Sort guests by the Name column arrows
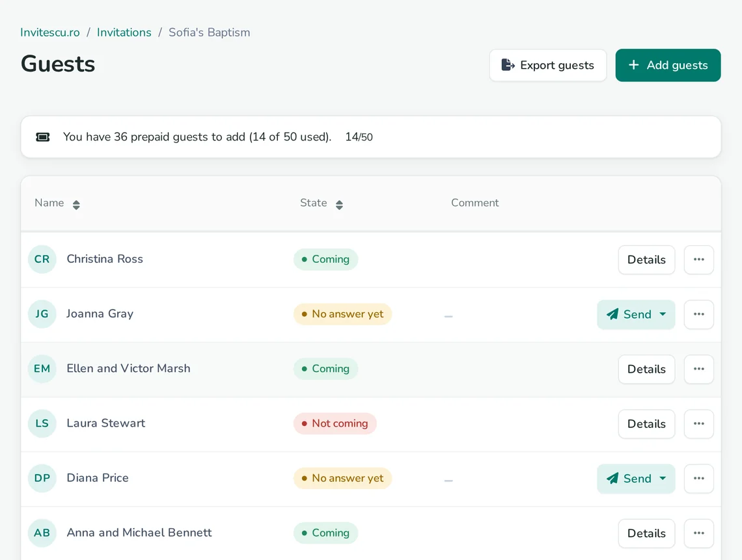The height and width of the screenshot is (560, 742). coord(76,205)
